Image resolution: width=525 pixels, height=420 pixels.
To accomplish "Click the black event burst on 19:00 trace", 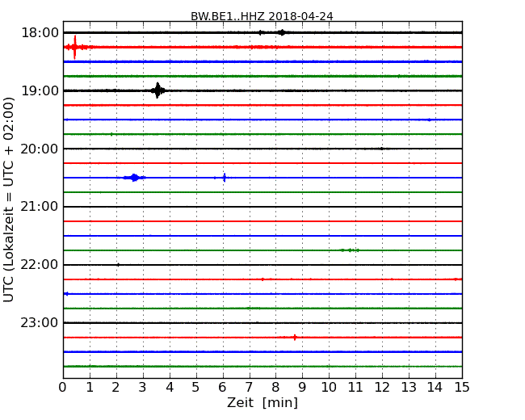I will (157, 90).
